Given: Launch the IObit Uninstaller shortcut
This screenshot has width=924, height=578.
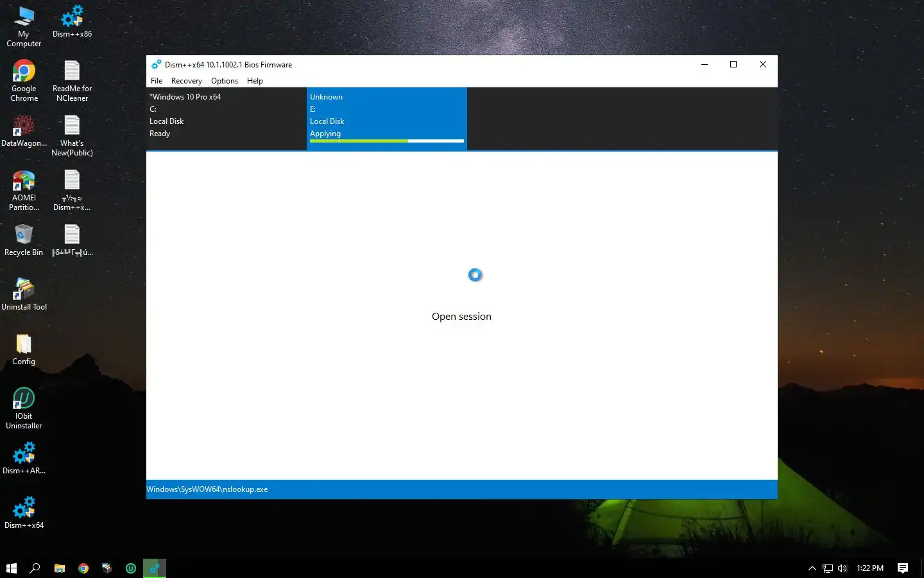Looking at the screenshot, I should pos(24,409).
